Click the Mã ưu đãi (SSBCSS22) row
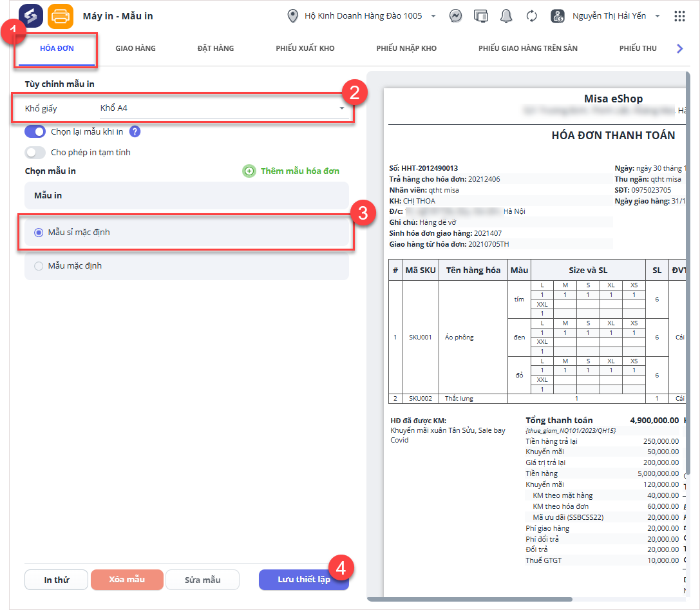 tap(602, 517)
